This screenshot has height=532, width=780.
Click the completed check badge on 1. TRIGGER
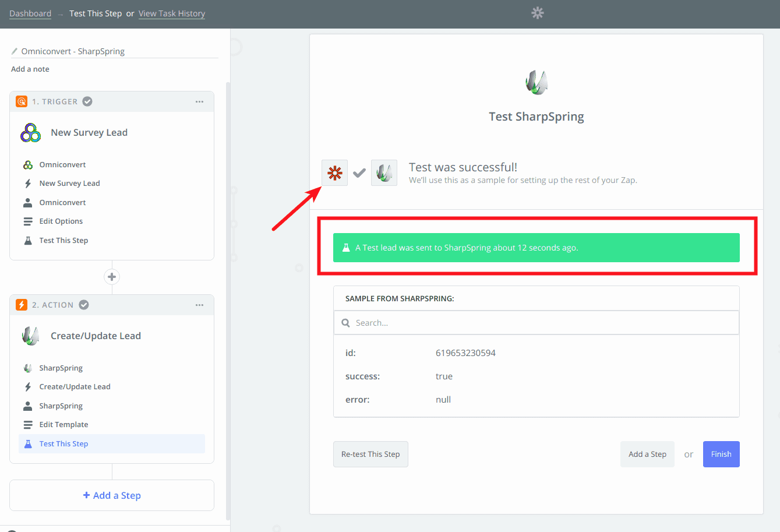[x=87, y=101]
